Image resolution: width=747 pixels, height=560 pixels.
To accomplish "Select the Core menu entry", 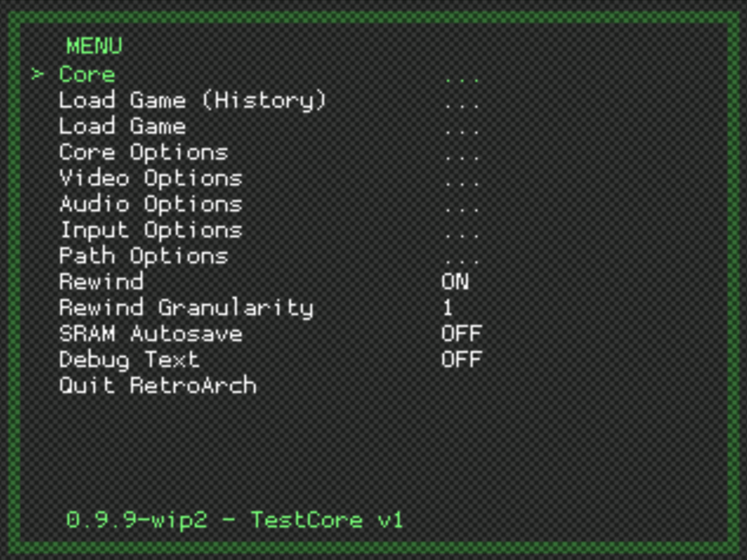I will pyautogui.click(x=87, y=75).
